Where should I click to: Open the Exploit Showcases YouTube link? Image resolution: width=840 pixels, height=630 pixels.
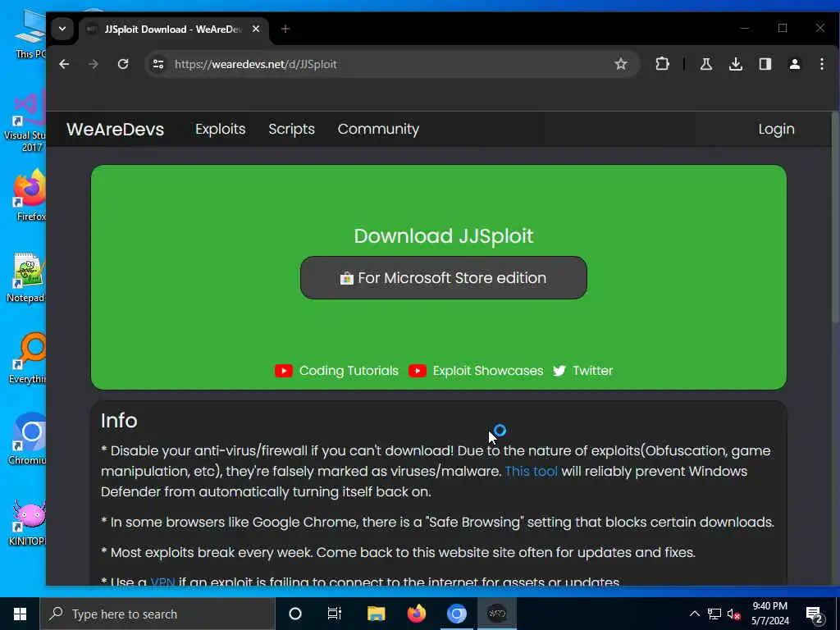tap(488, 371)
